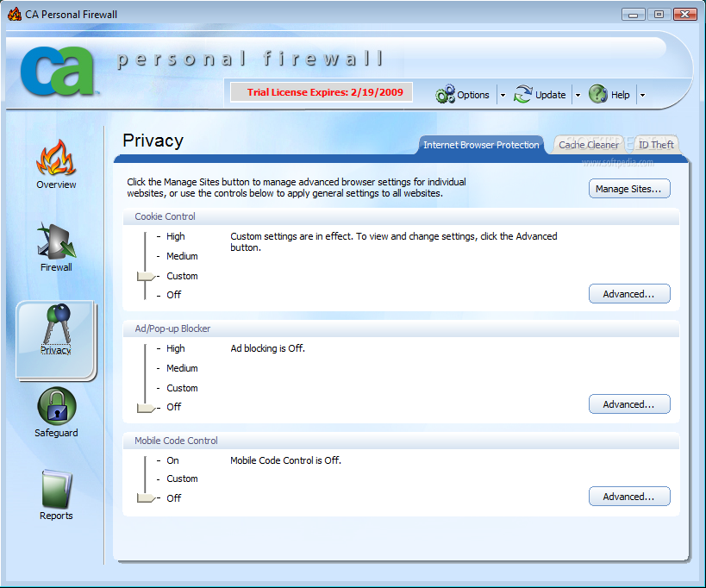Click the Help text in toolbar
Image resolution: width=706 pixels, height=588 pixels.
620,95
